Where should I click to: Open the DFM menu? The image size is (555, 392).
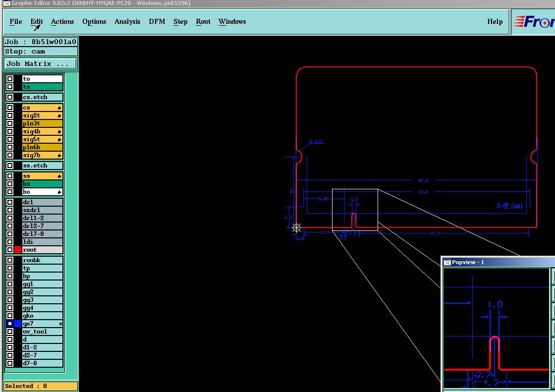(157, 22)
